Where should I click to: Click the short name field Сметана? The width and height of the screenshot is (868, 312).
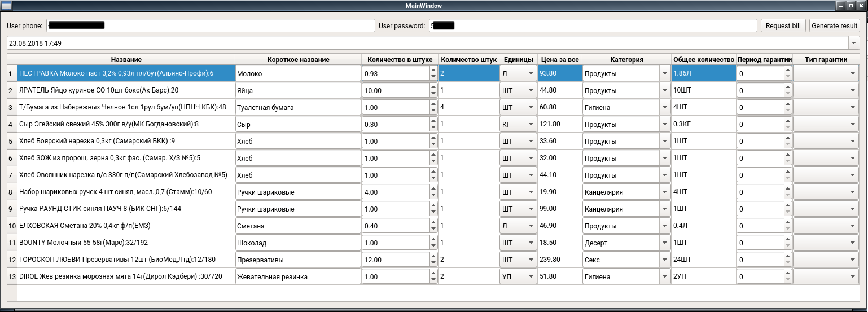[x=298, y=226]
